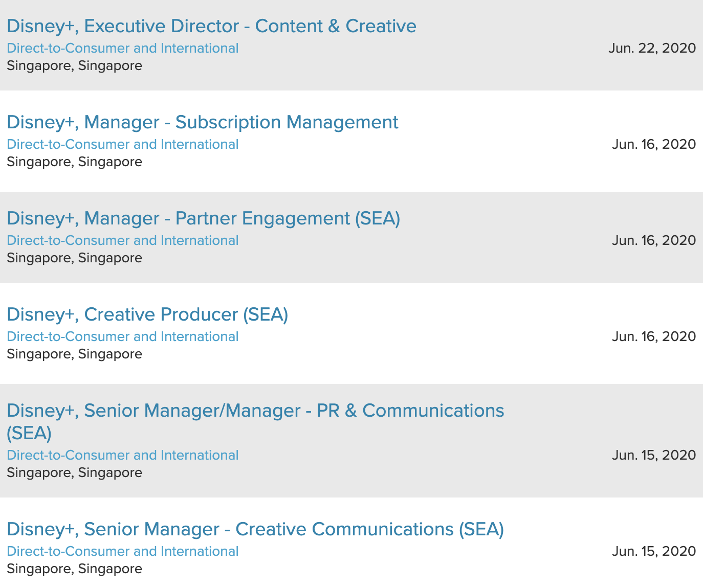
Task: Open the Manager - Subscription Management listing
Action: pyautogui.click(x=202, y=122)
